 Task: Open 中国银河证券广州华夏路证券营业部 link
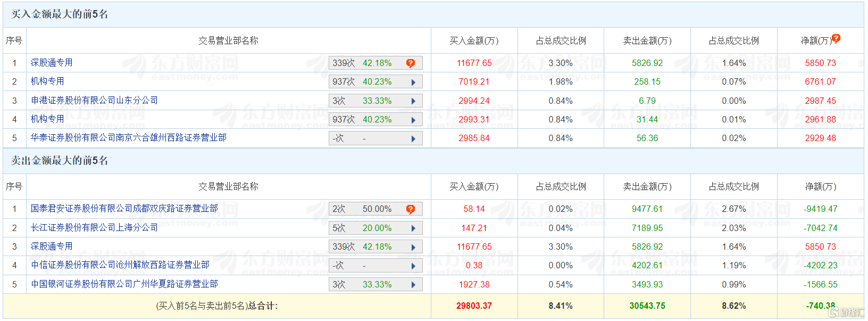point(124,284)
